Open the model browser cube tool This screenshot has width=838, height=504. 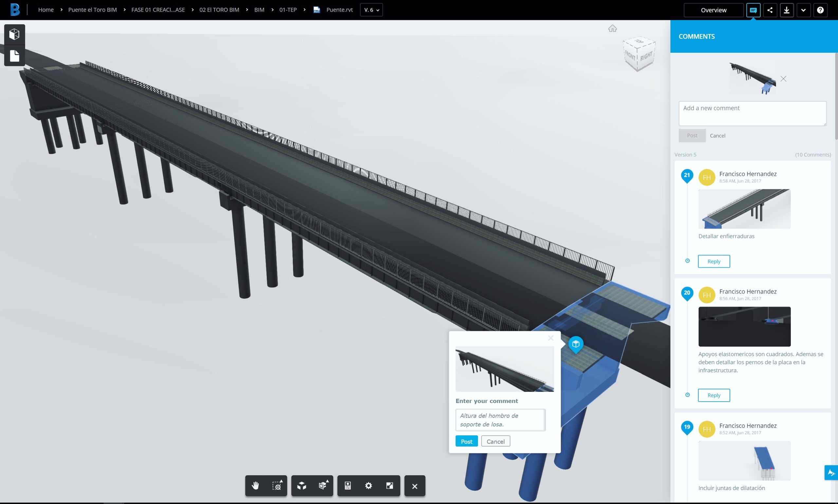[x=301, y=486]
